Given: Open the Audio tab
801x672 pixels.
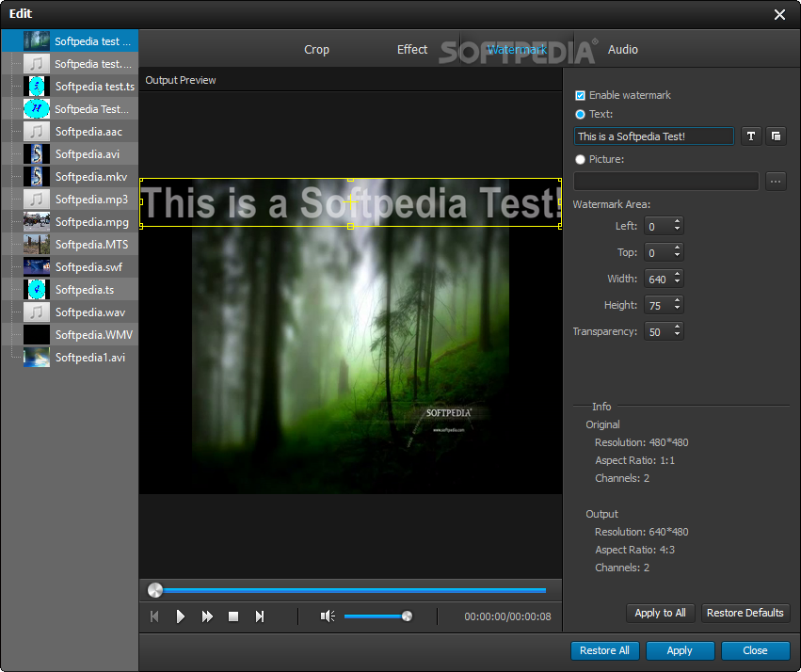Looking at the screenshot, I should point(623,50).
